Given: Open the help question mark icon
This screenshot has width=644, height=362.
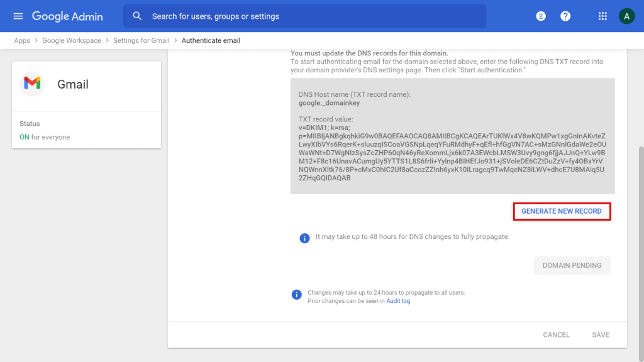Looking at the screenshot, I should coord(565,16).
